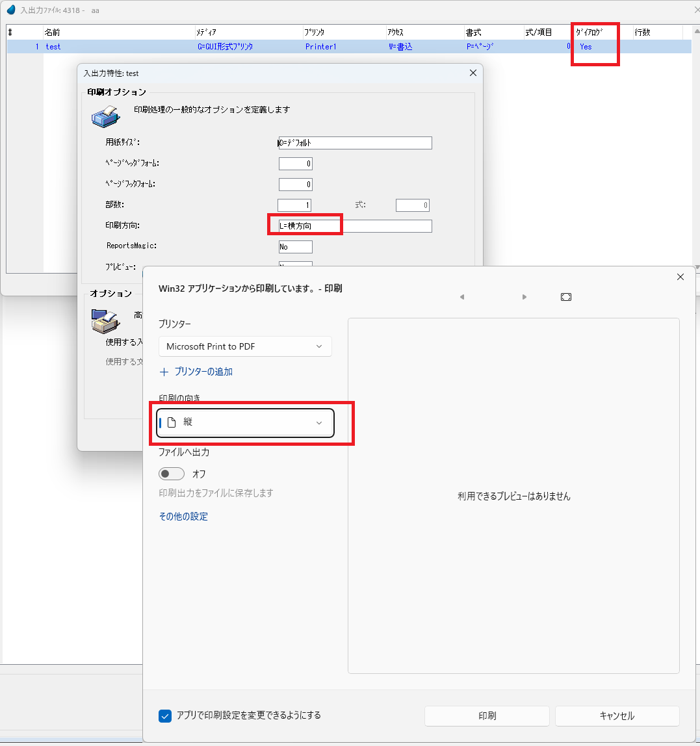Click the 部数 copies input field

tap(294, 205)
